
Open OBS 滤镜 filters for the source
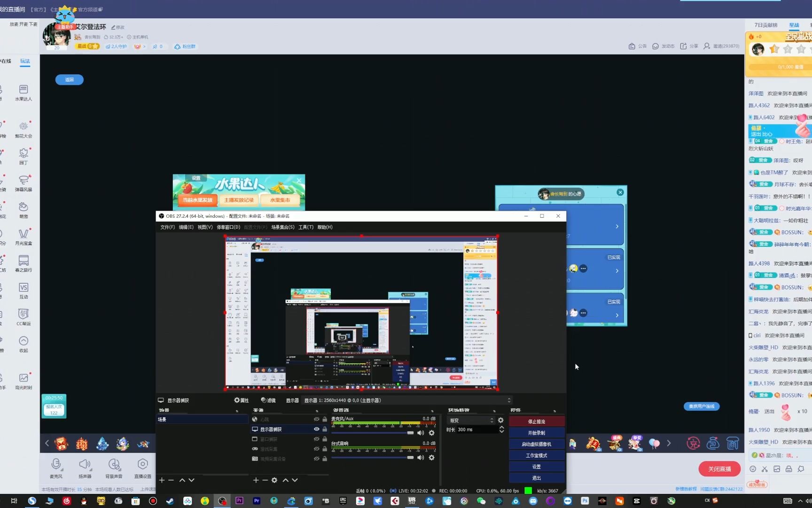268,400
